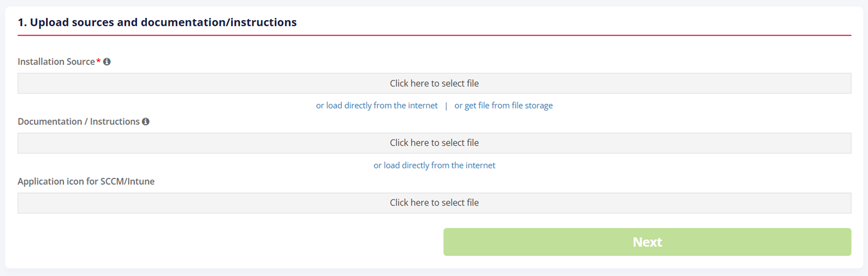Load documentation directly from the internet
Screen dimensions: 868x276
coord(434,166)
